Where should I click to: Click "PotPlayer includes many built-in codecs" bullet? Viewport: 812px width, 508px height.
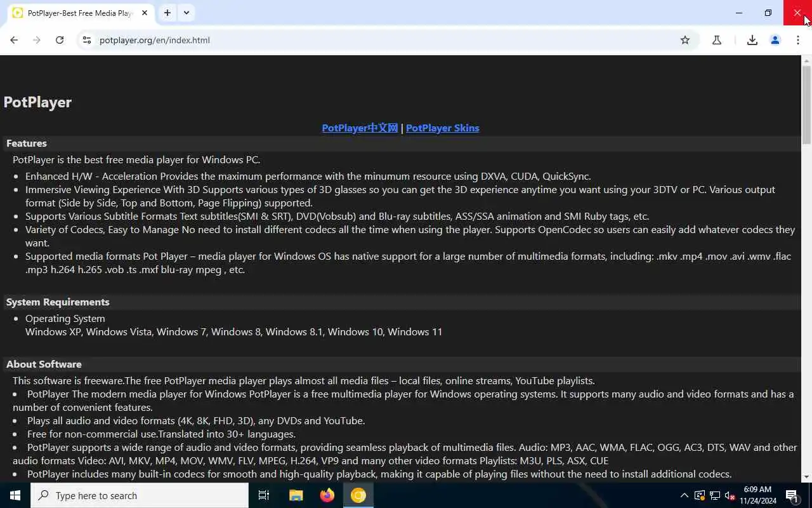379,474
